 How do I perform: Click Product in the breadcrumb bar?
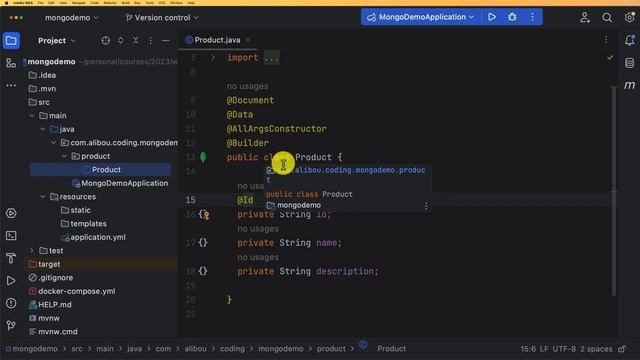click(391, 349)
